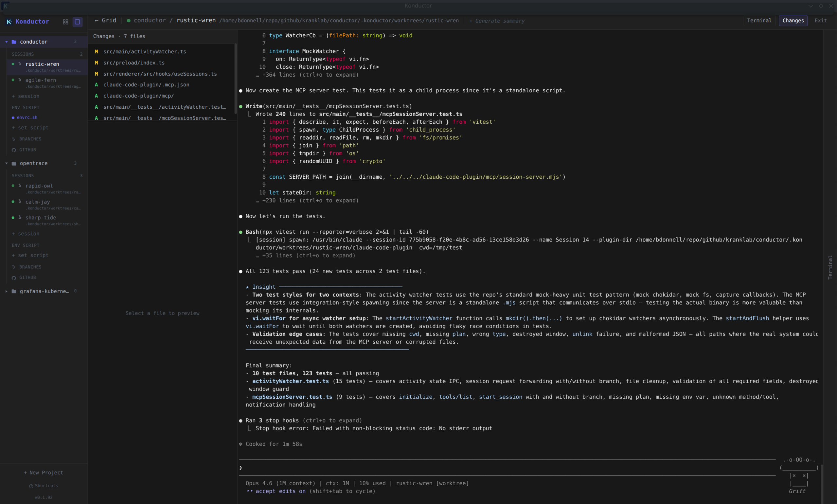Collapse the opentrace project arrow

pyautogui.click(x=7, y=163)
